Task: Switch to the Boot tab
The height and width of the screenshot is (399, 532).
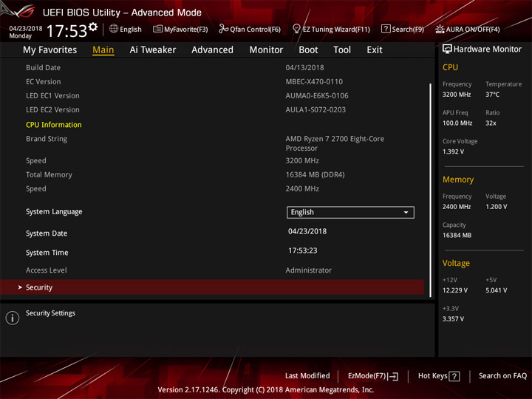Action: tap(308, 50)
